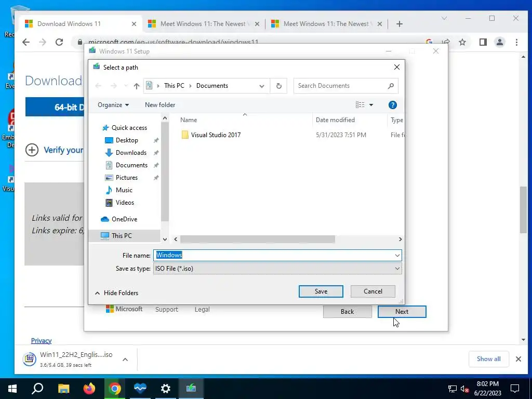
Task: Bookmark the page with star icon
Action: 462,42
